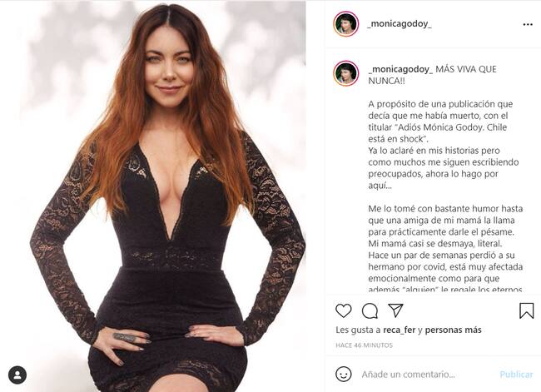Viewport: 541px width, 392px height.
Task: Open header profile picture of _monicagodoy_
Action: (x=346, y=24)
